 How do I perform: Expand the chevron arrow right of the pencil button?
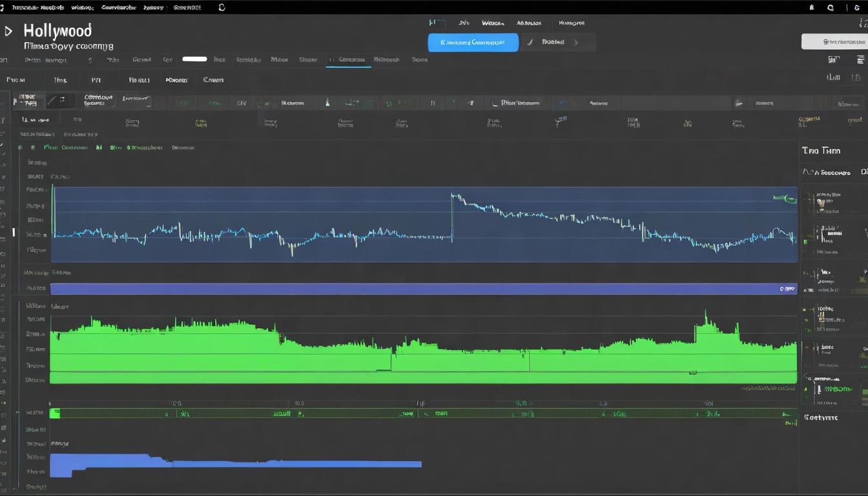coord(577,42)
